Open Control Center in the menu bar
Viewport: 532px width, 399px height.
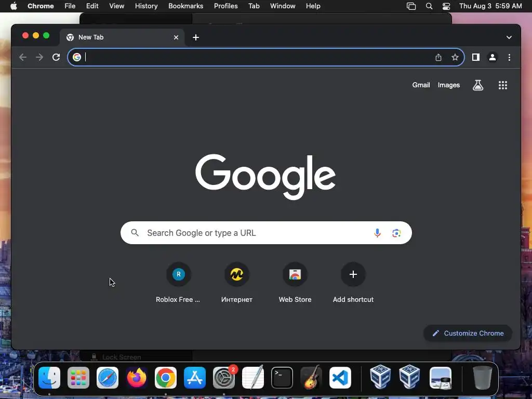point(446,6)
